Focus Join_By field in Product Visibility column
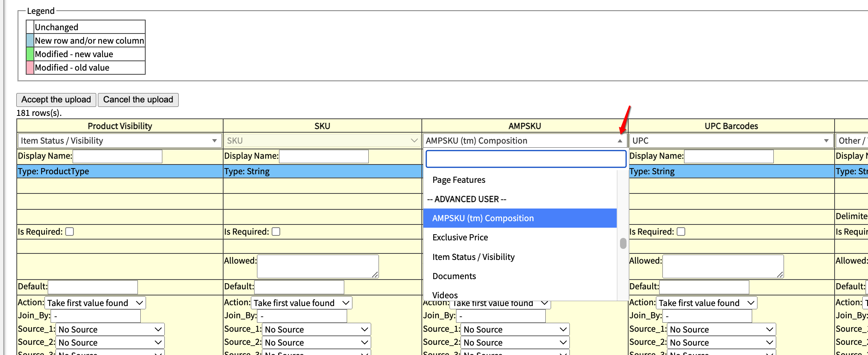This screenshot has width=868, height=355. point(96,316)
